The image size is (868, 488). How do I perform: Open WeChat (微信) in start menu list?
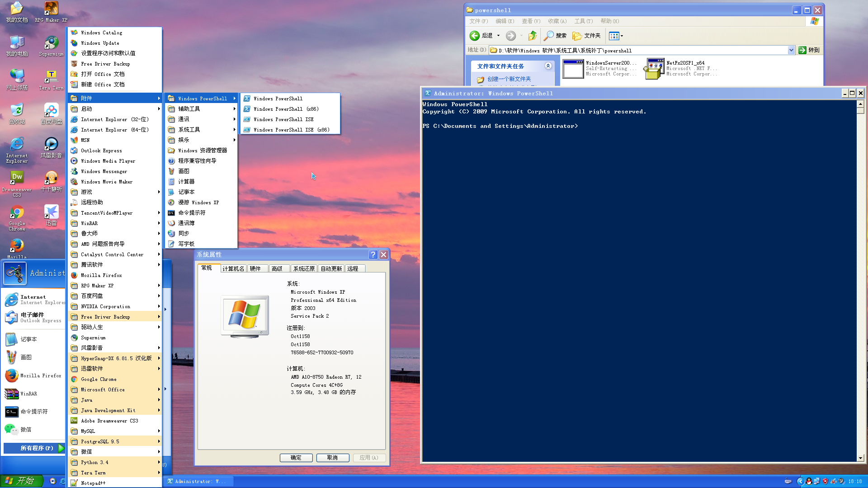click(19, 430)
